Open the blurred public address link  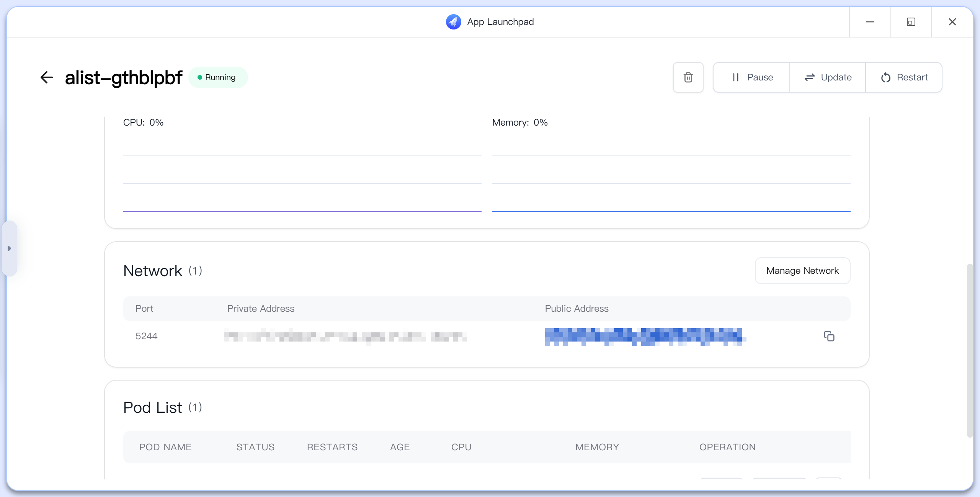click(645, 337)
